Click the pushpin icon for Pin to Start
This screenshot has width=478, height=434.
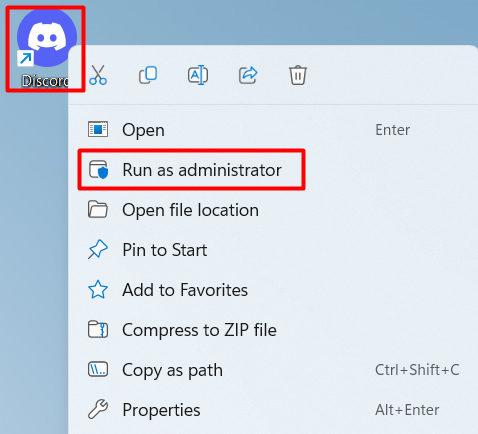point(98,250)
